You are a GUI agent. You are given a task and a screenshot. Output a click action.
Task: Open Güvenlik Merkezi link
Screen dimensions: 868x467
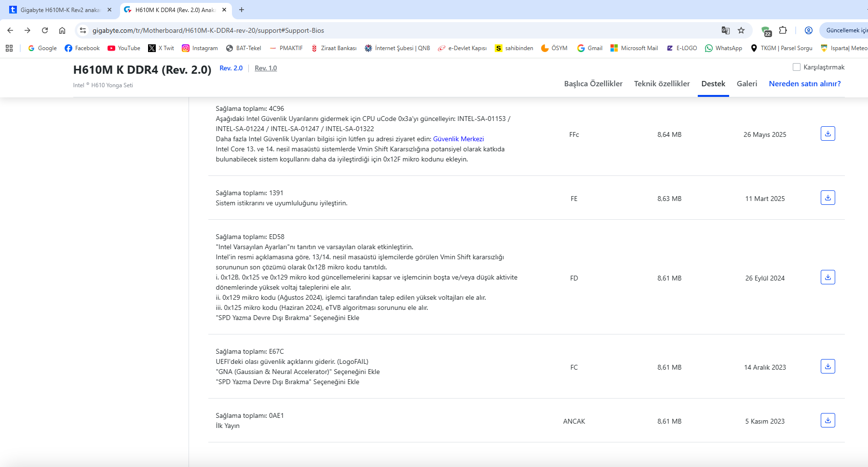[x=458, y=139]
